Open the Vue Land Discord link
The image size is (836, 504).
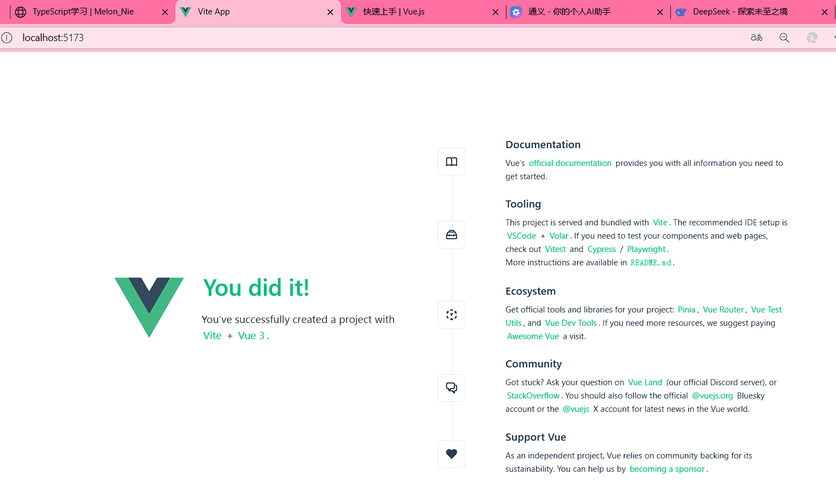coord(645,382)
